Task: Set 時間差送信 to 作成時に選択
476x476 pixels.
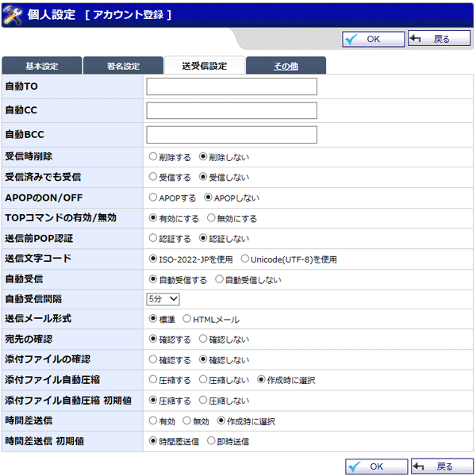Action: pyautogui.click(x=221, y=420)
